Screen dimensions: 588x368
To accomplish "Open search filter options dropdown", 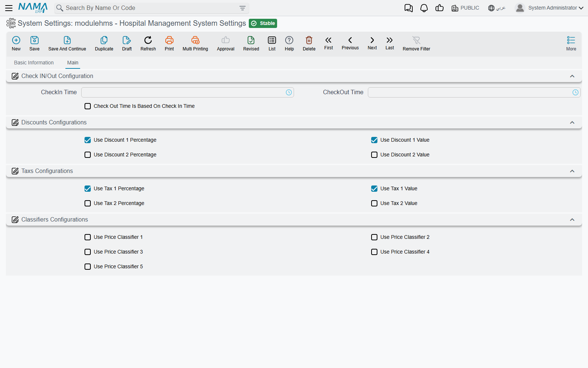I will (243, 8).
